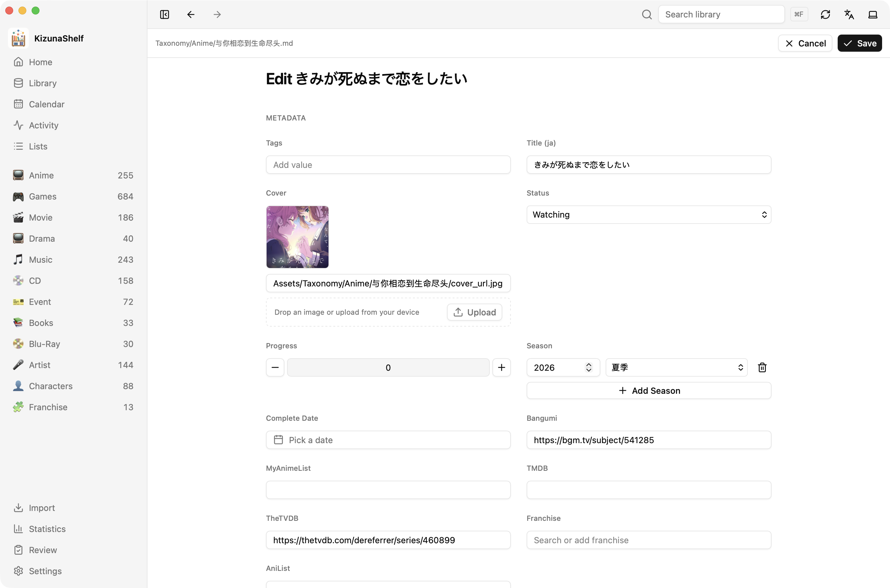The image size is (890, 588).
Task: Click the search magnifier icon
Action: [x=647, y=14]
